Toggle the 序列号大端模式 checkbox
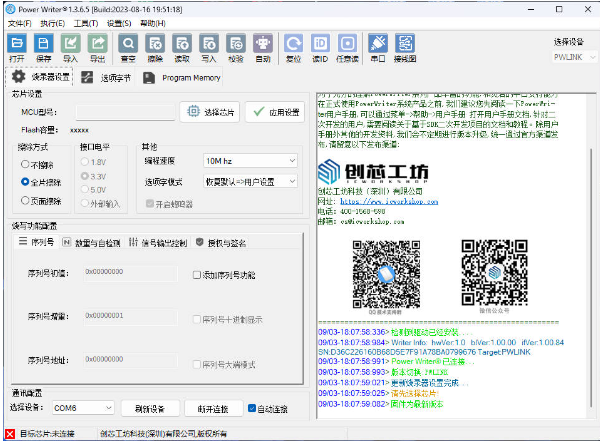Screen dimensions: 600x444 [197, 364]
